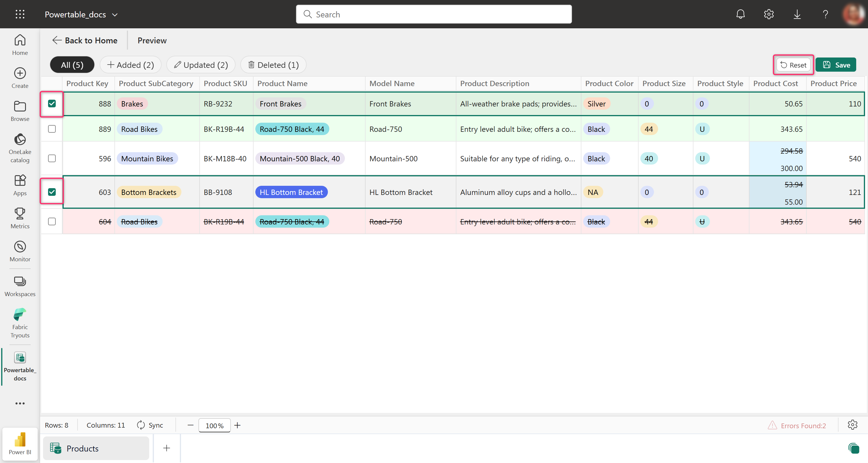Click the Sync icon in status bar
This screenshot has width=868, height=463.
(x=141, y=425)
